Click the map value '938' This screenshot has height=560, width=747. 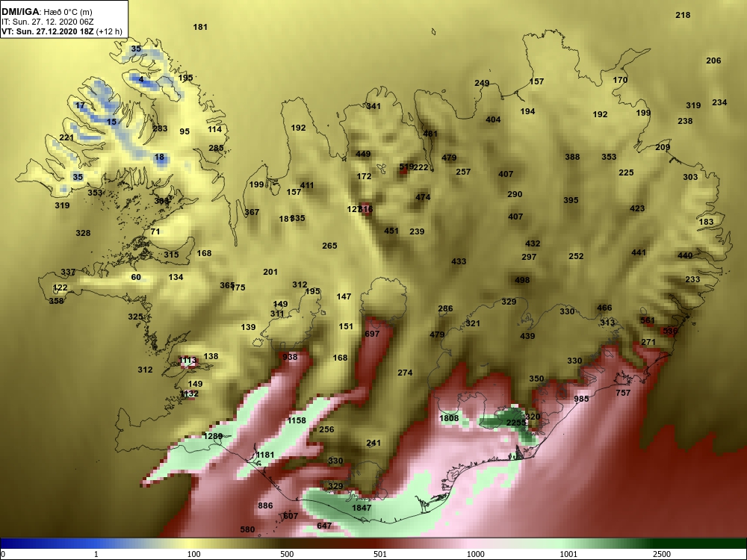290,357
